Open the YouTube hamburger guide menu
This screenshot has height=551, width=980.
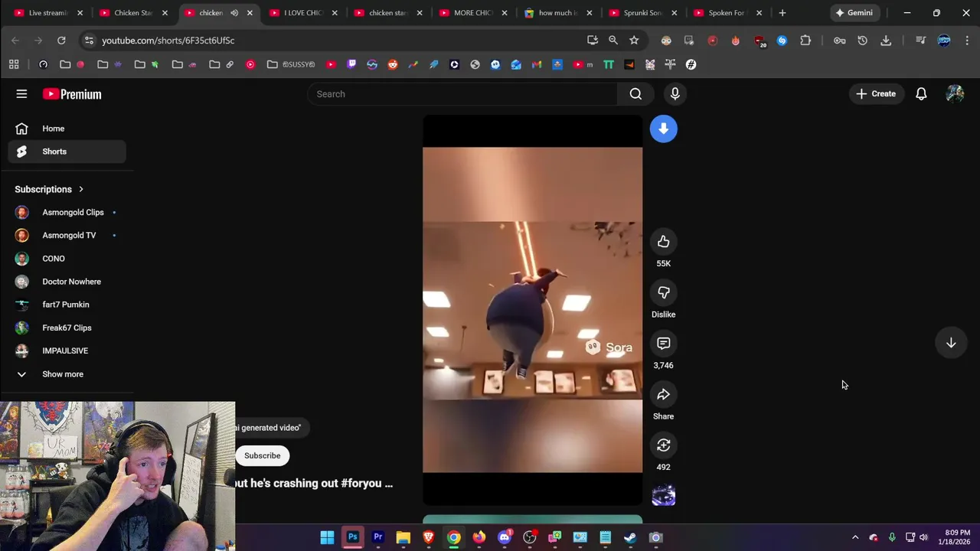[21, 94]
